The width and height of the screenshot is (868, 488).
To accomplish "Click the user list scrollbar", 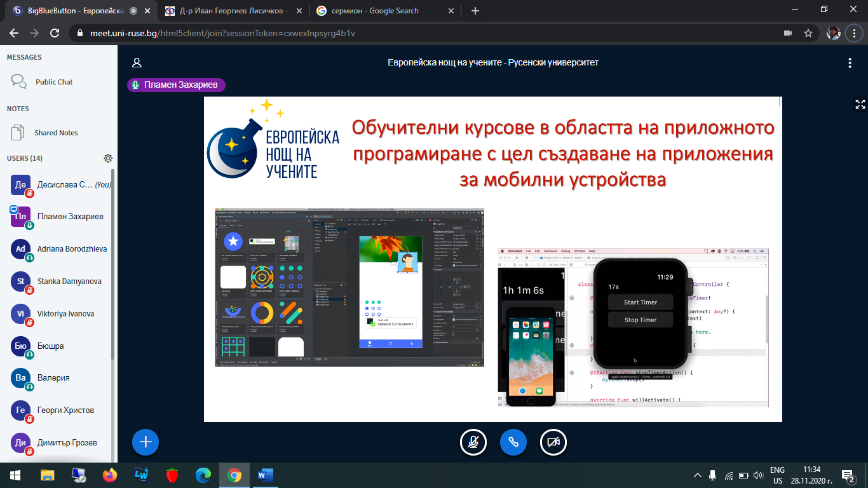I will (114, 286).
